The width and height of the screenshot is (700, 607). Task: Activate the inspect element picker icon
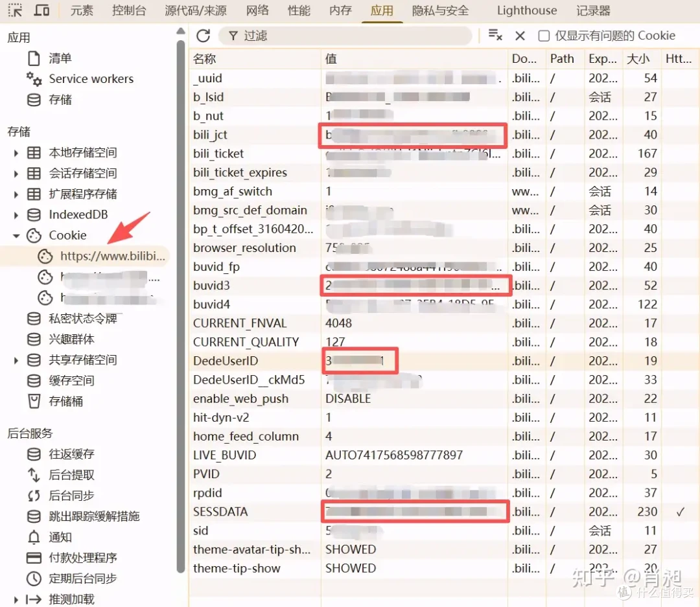pos(15,10)
